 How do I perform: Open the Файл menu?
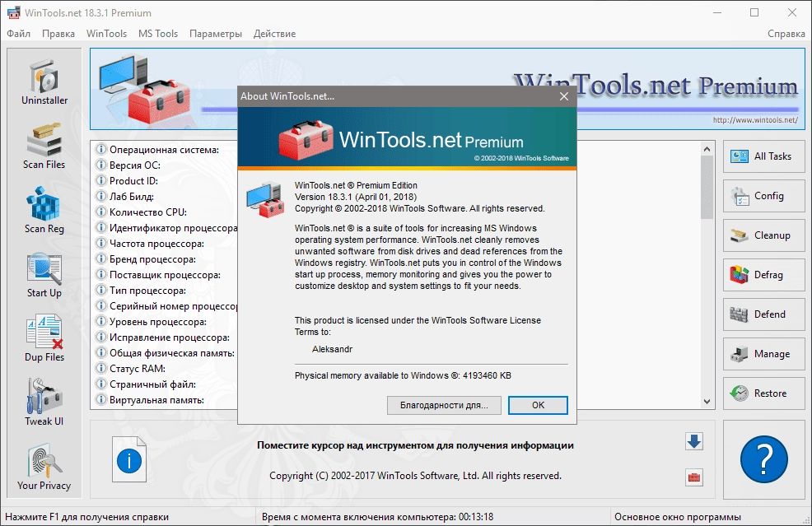click(x=19, y=34)
